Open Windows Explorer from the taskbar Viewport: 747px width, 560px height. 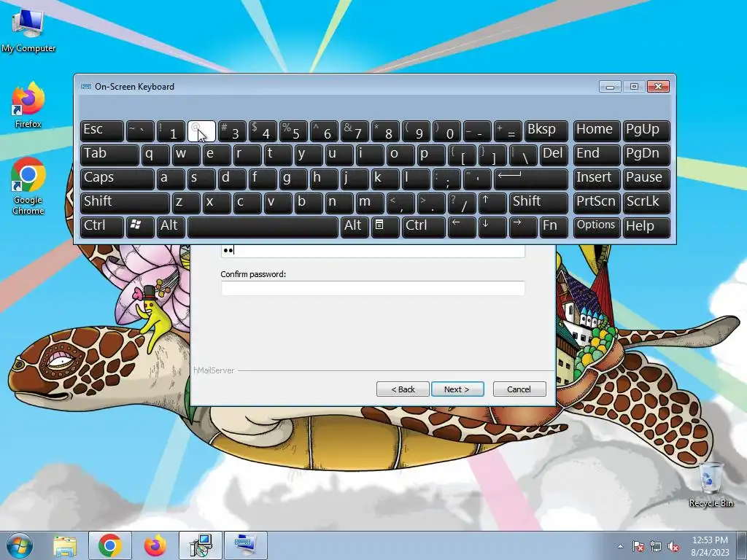(65, 545)
